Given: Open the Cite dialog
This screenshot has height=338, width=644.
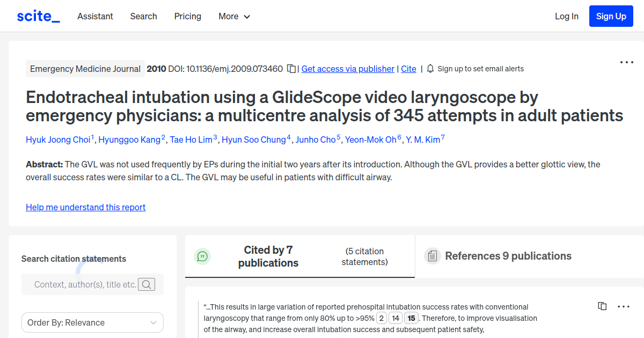Looking at the screenshot, I should point(408,69).
